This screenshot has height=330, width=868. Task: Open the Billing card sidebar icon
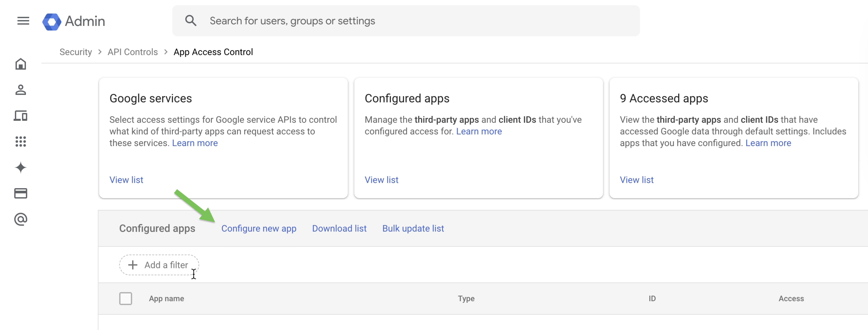[21, 193]
